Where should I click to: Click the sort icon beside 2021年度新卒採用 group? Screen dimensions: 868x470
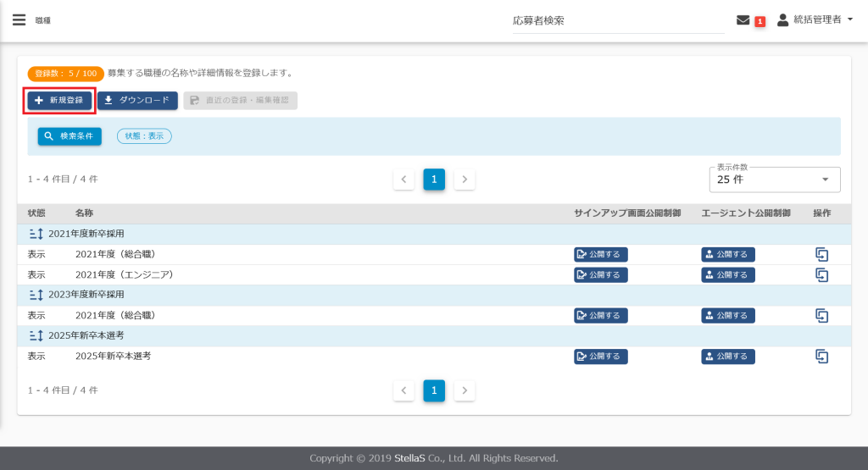[36, 234]
